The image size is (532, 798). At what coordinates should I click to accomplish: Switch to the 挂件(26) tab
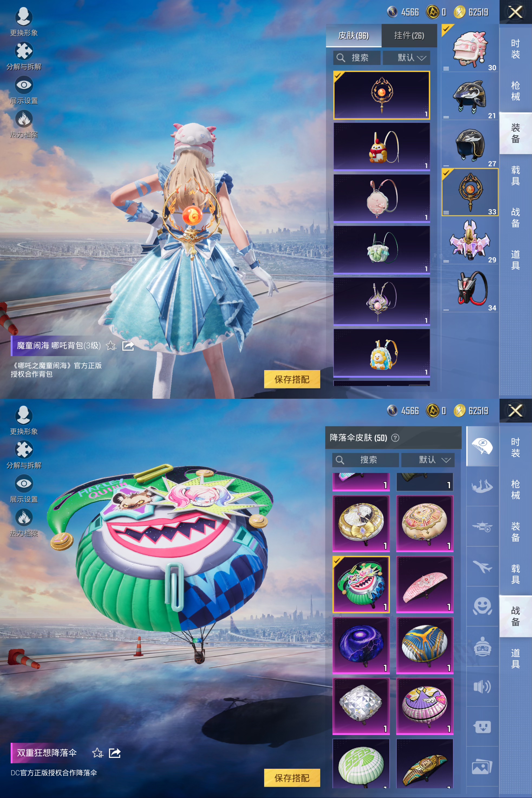tap(409, 35)
